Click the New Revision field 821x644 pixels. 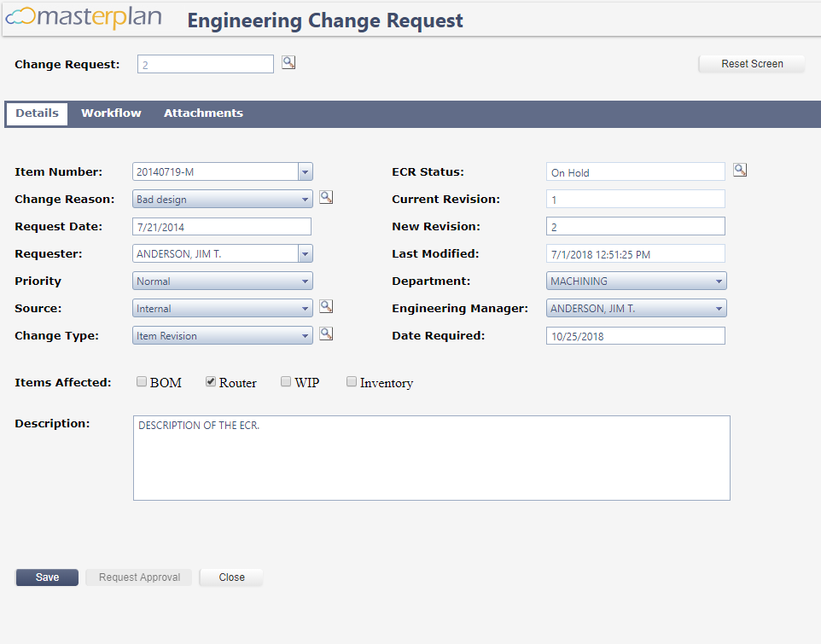click(636, 226)
